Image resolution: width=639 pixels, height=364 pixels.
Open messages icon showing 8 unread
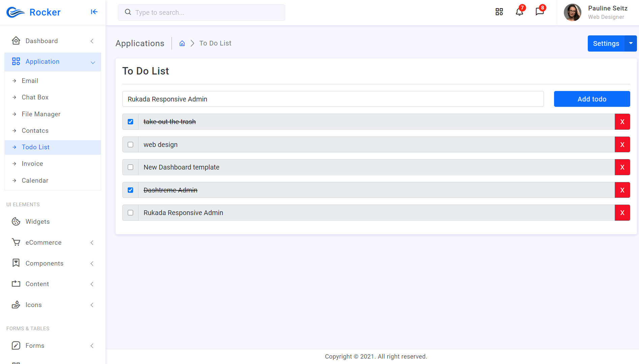540,12
